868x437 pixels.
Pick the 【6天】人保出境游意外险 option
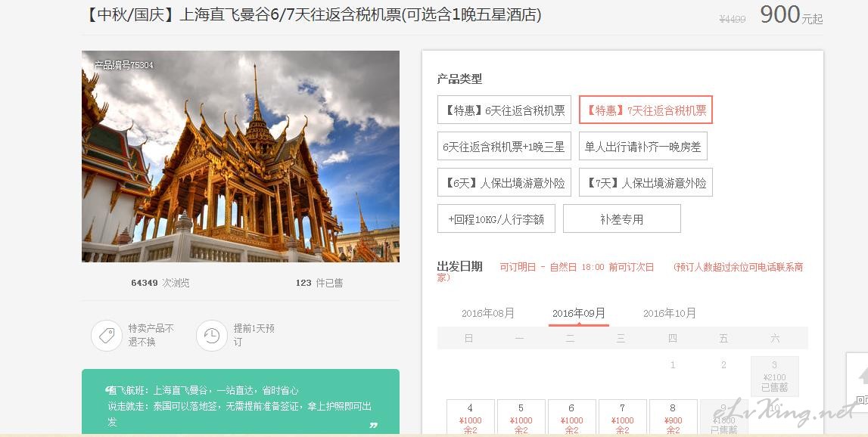pyautogui.click(x=504, y=182)
